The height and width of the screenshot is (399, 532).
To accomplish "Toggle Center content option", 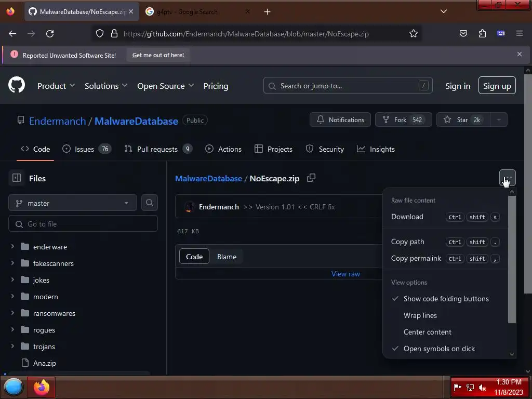I will pyautogui.click(x=427, y=332).
